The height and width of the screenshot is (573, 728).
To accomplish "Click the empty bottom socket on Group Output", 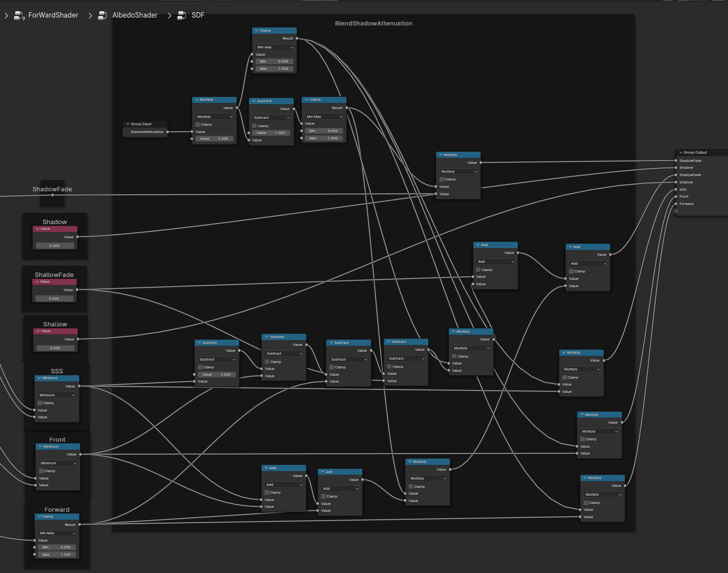I will [x=676, y=211].
